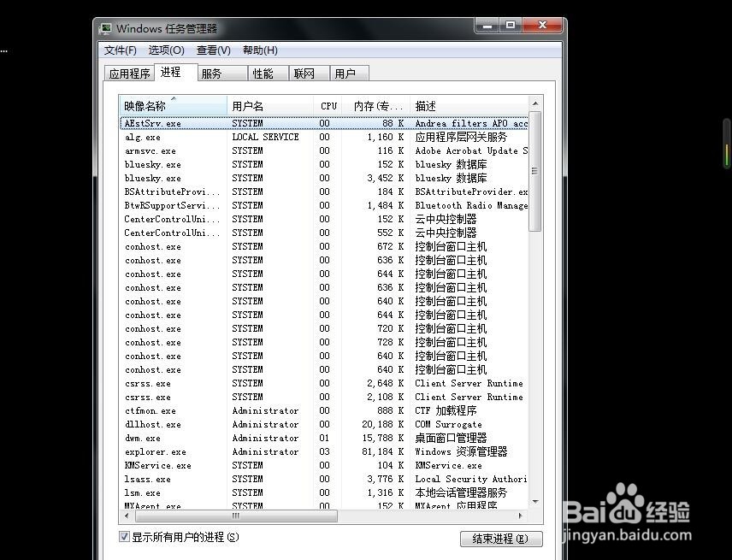The width and height of the screenshot is (732, 560).
Task: Click the Bluetooth Radio Manage description
Action: click(471, 205)
